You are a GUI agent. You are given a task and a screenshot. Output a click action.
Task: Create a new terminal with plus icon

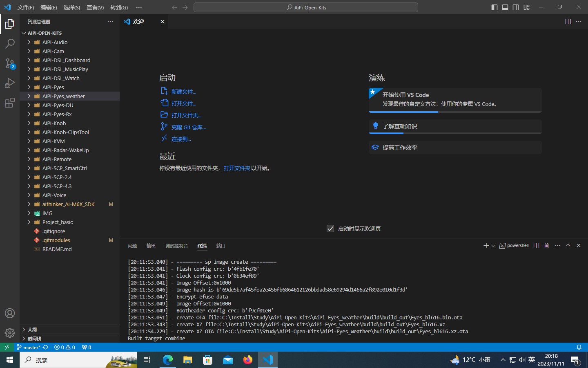tap(486, 245)
